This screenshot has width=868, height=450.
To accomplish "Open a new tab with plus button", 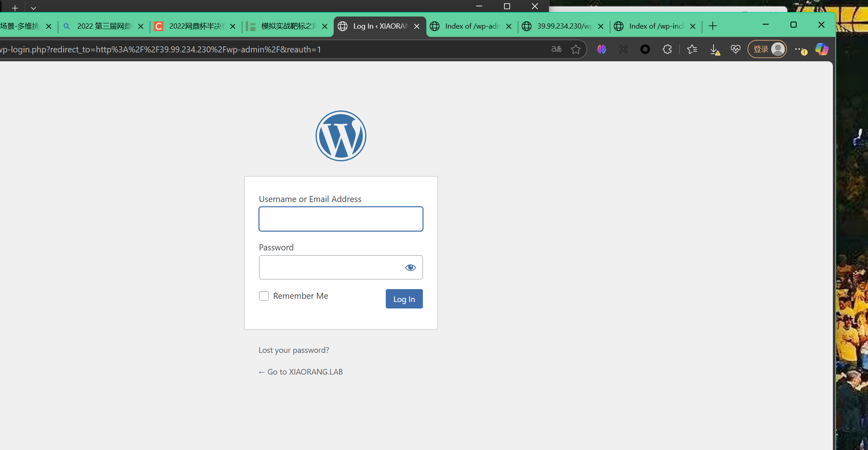I will [713, 26].
